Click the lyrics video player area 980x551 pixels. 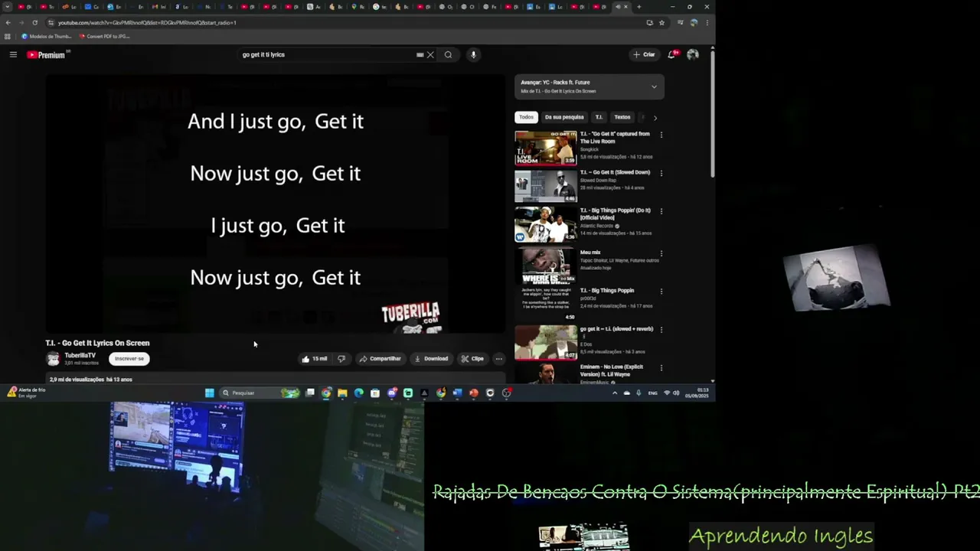(x=276, y=204)
